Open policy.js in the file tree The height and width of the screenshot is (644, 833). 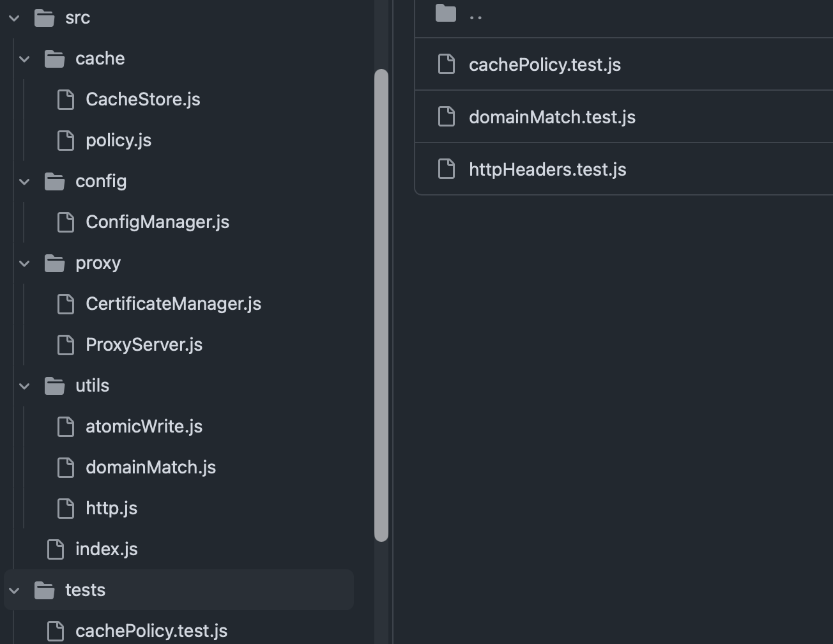118,141
